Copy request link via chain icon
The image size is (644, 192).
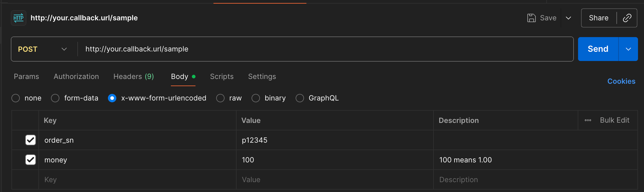tap(627, 18)
